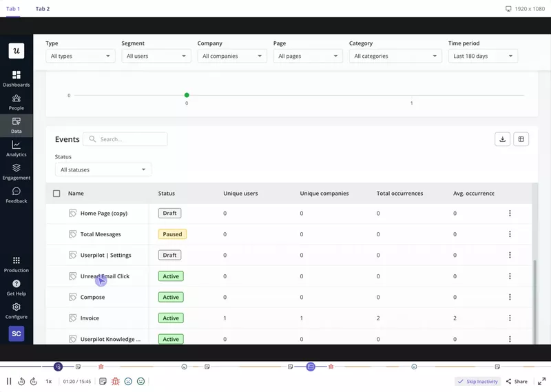The height and width of the screenshot is (392, 551).
Task: Select Tab 1 at the top
Action: coord(13,9)
